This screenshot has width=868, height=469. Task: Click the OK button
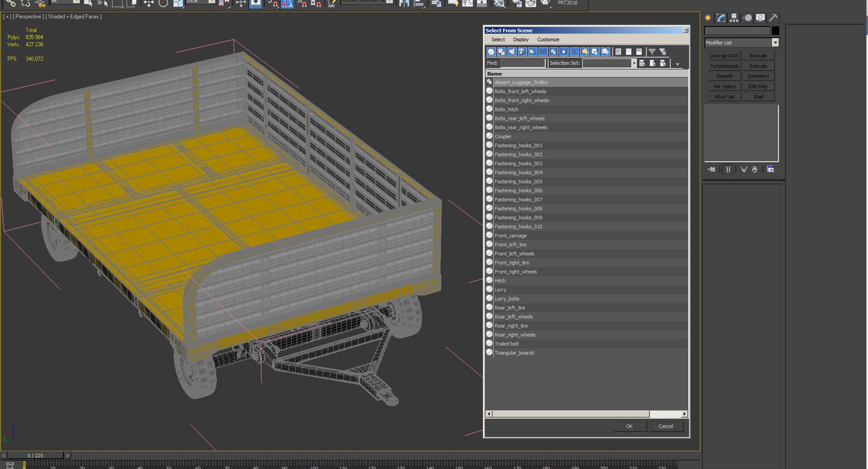629,426
